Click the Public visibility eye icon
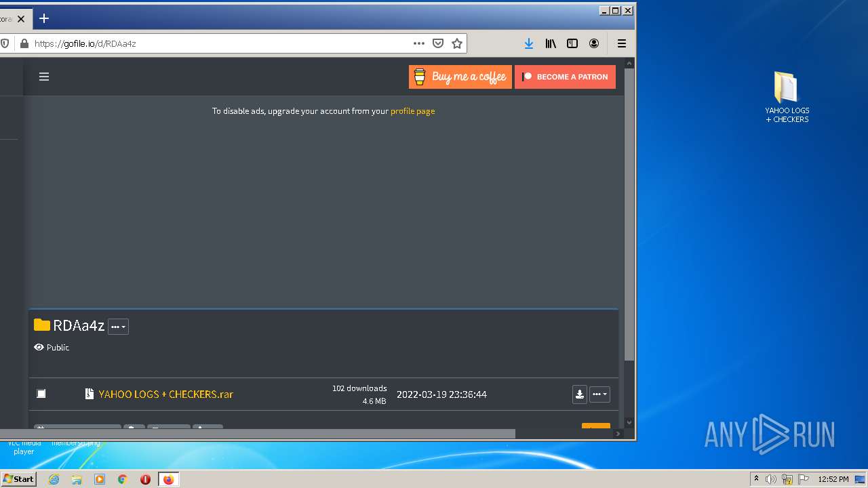The width and height of the screenshot is (868, 488). 39,347
